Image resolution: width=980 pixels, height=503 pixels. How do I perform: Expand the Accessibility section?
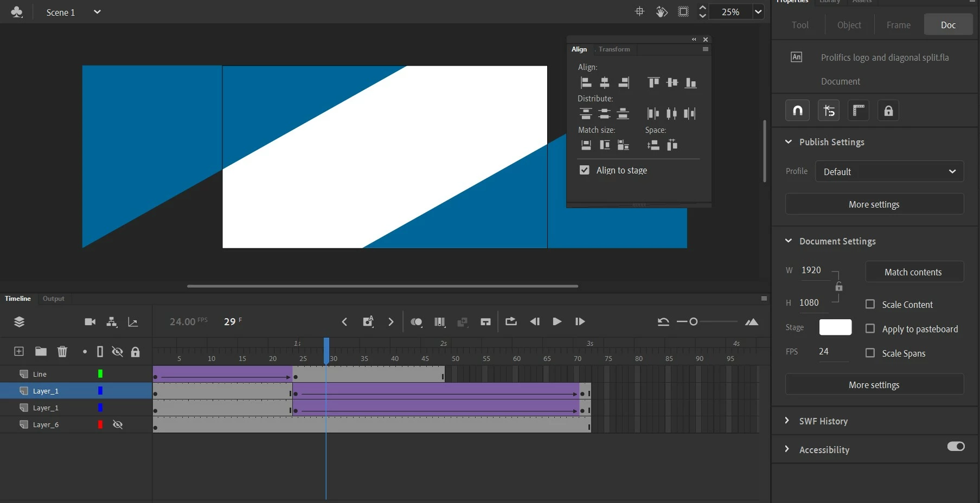(x=787, y=449)
